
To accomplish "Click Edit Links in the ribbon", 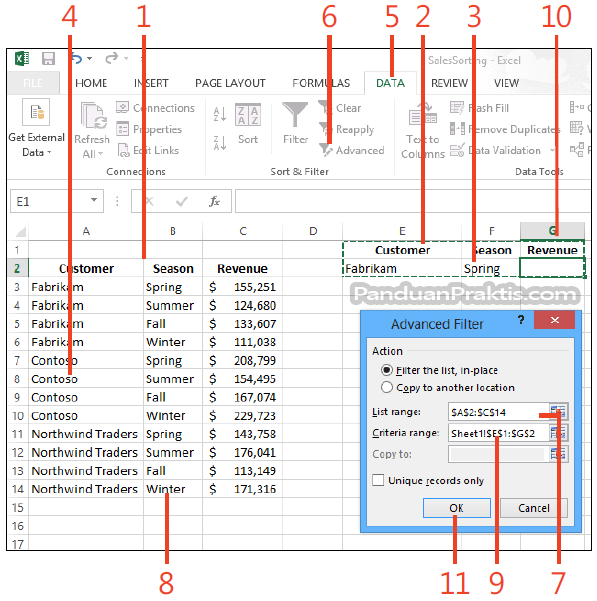I will click(148, 150).
